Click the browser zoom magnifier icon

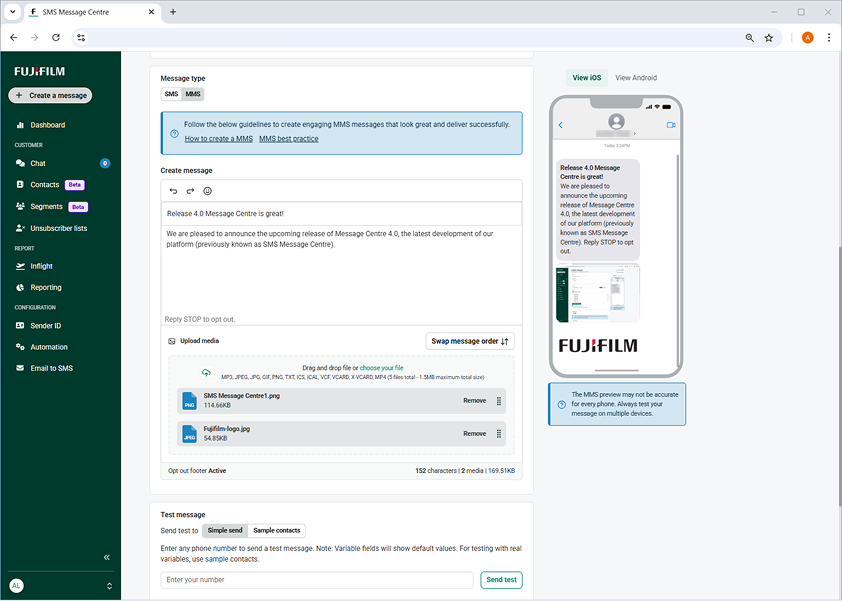coord(750,38)
